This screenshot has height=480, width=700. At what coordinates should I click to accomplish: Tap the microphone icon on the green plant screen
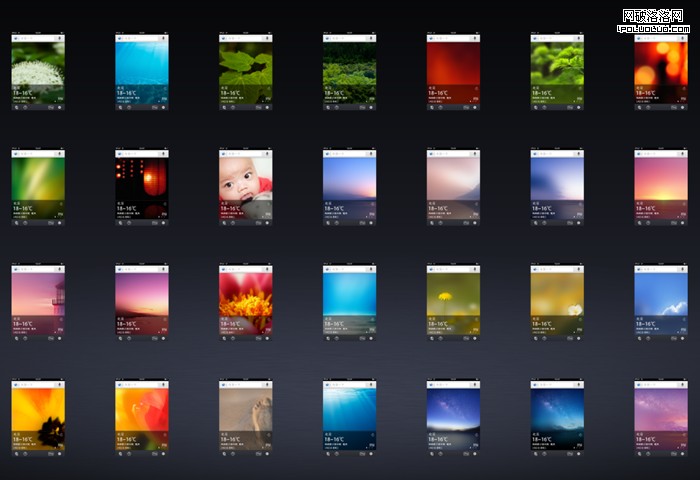(268, 38)
